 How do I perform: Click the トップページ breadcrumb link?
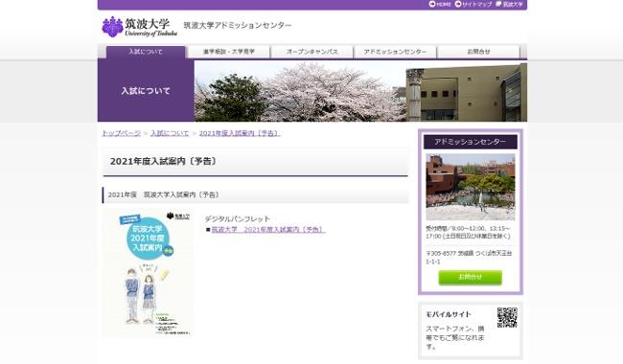[x=121, y=133]
